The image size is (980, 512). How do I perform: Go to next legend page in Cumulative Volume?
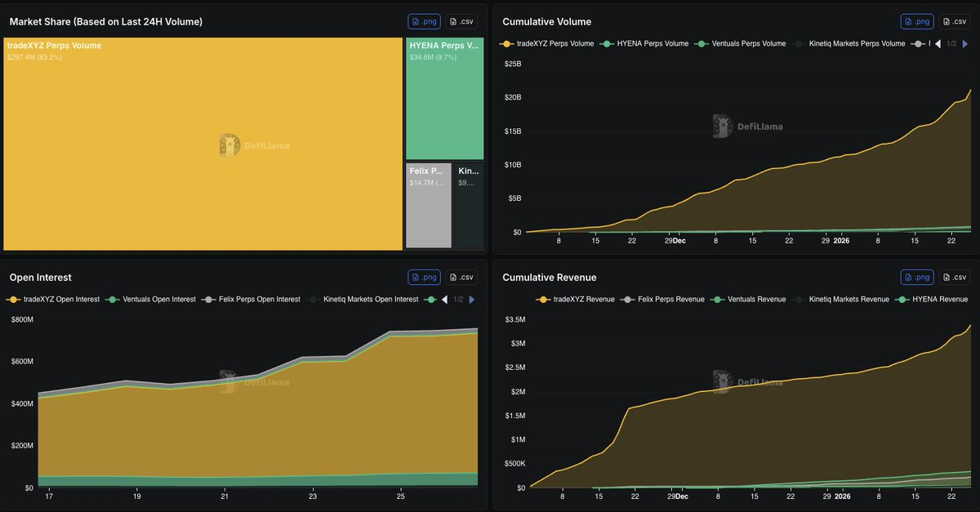pos(964,43)
